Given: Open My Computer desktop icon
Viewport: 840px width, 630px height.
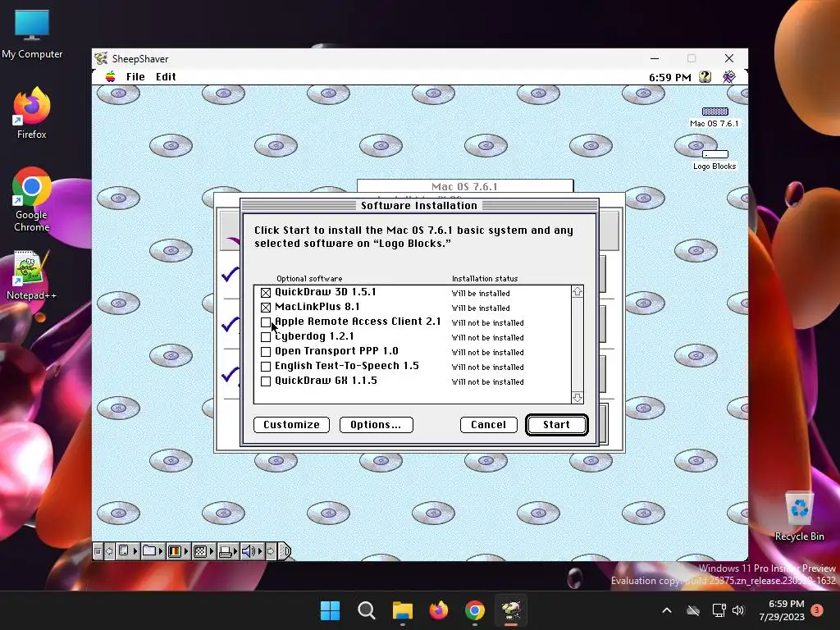Looking at the screenshot, I should coord(32,33).
